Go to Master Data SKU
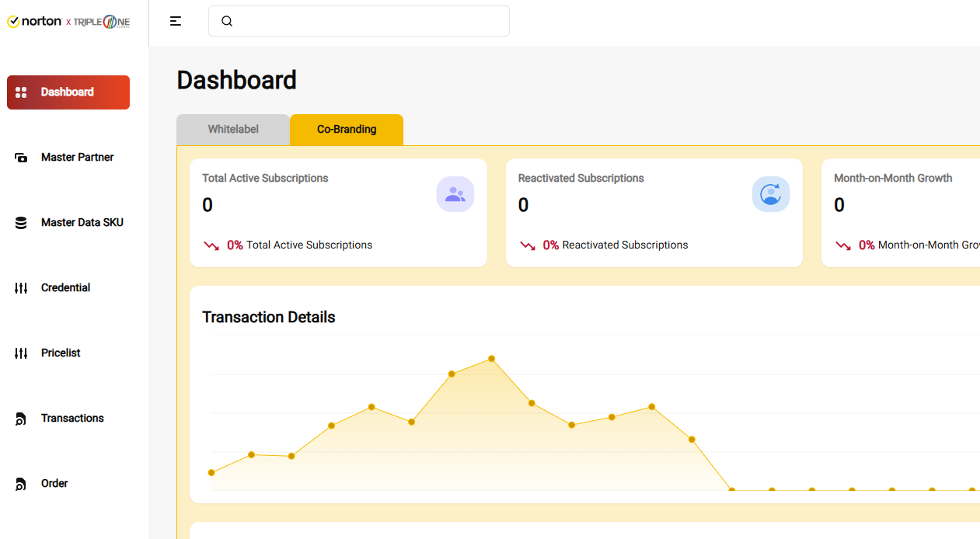Image resolution: width=980 pixels, height=539 pixels. 82,223
